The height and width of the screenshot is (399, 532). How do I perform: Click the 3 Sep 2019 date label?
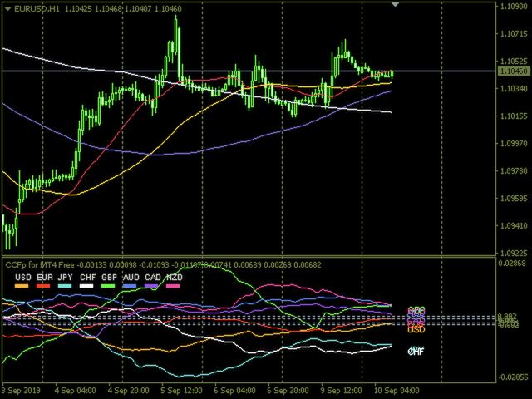23,390
